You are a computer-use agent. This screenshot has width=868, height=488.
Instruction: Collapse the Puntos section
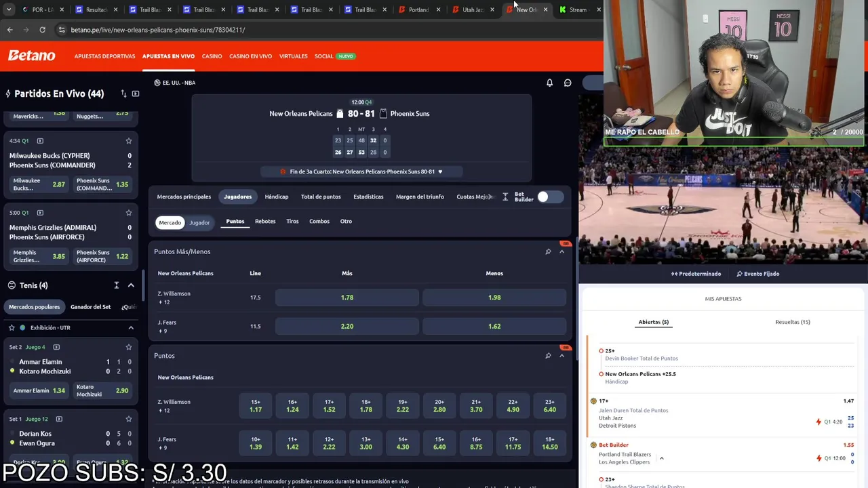(561, 356)
